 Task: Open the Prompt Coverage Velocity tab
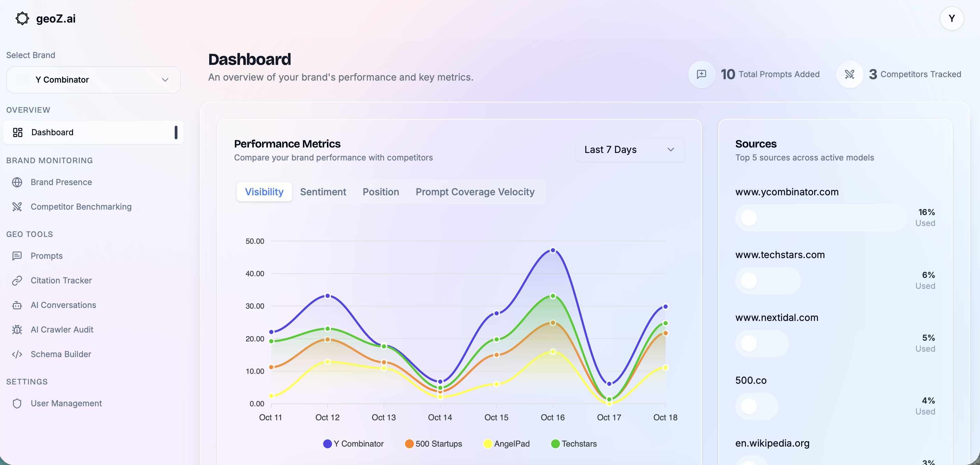[x=475, y=192]
